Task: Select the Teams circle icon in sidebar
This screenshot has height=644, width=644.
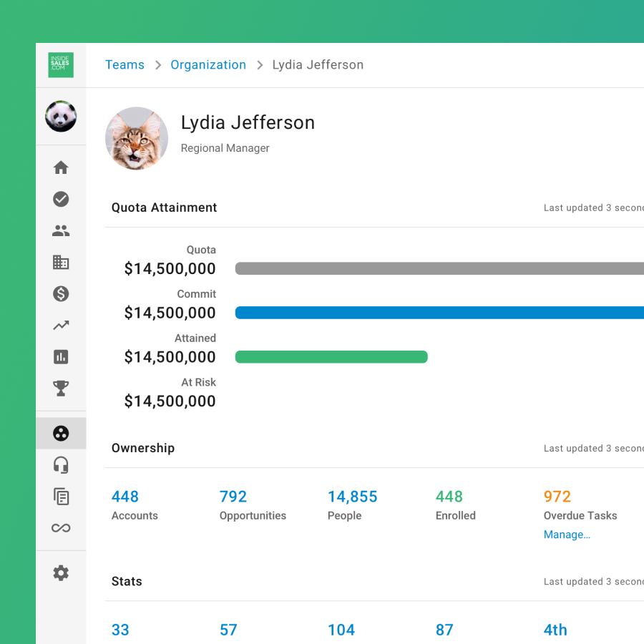Action: 61,434
